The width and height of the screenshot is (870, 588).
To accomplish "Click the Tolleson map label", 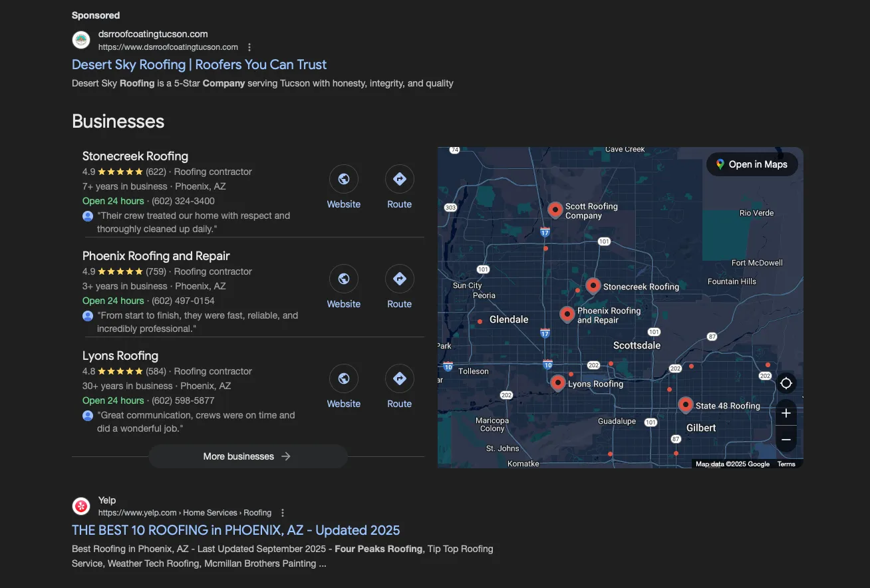I will (474, 371).
